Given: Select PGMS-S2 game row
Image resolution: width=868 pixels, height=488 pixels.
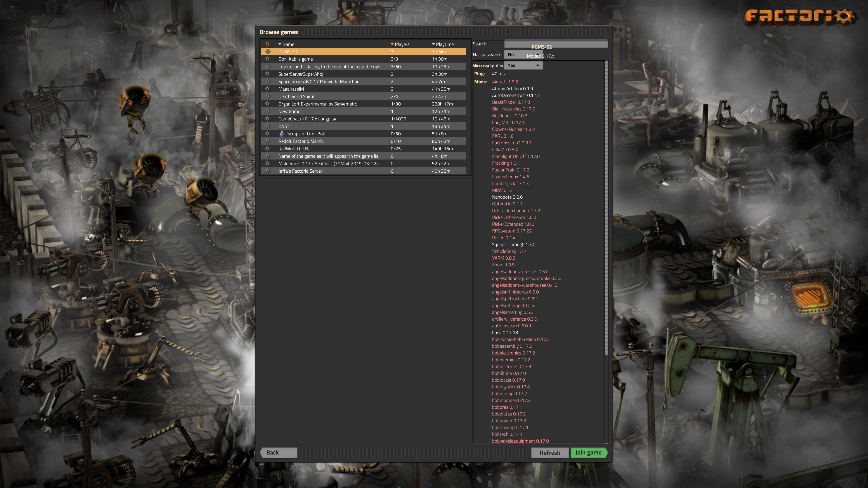Looking at the screenshot, I should (x=363, y=52).
